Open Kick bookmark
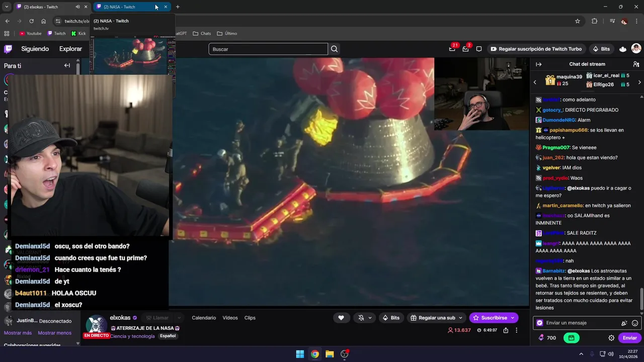This screenshot has width=644, height=362. 78,34
